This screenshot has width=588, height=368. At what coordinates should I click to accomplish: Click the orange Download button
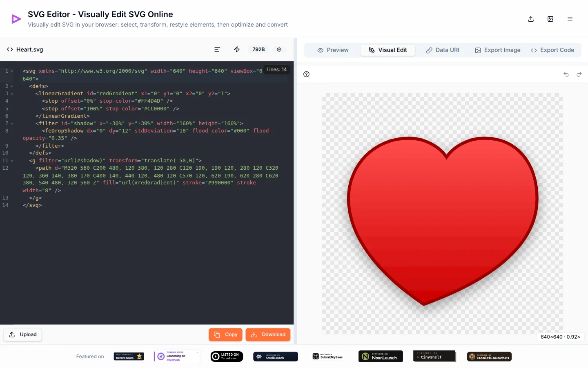point(268,334)
